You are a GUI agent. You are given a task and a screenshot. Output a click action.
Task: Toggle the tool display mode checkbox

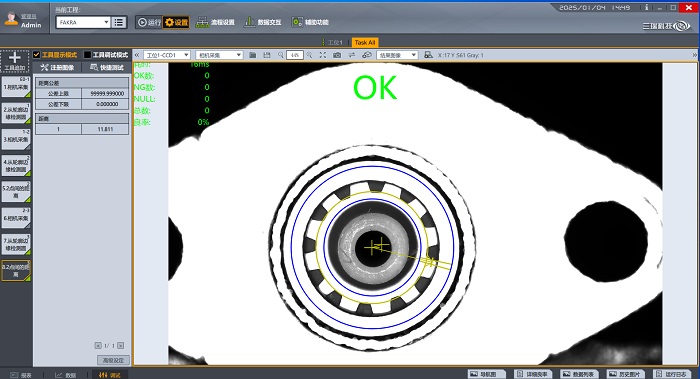(37, 54)
